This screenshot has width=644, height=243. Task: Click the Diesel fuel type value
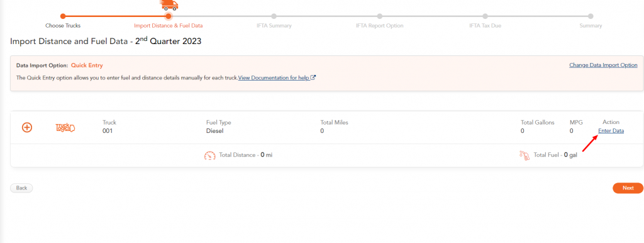(214, 131)
